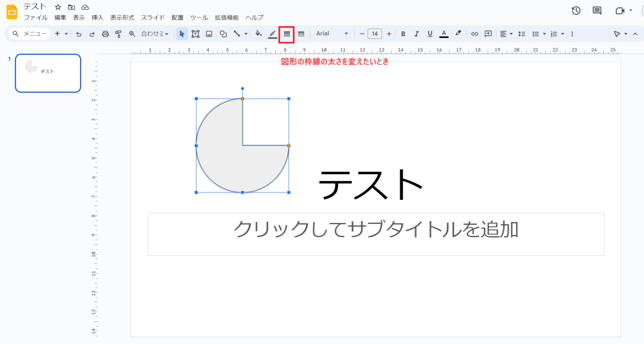644x344 pixels.
Task: Toggle bold formatting
Action: click(x=403, y=34)
